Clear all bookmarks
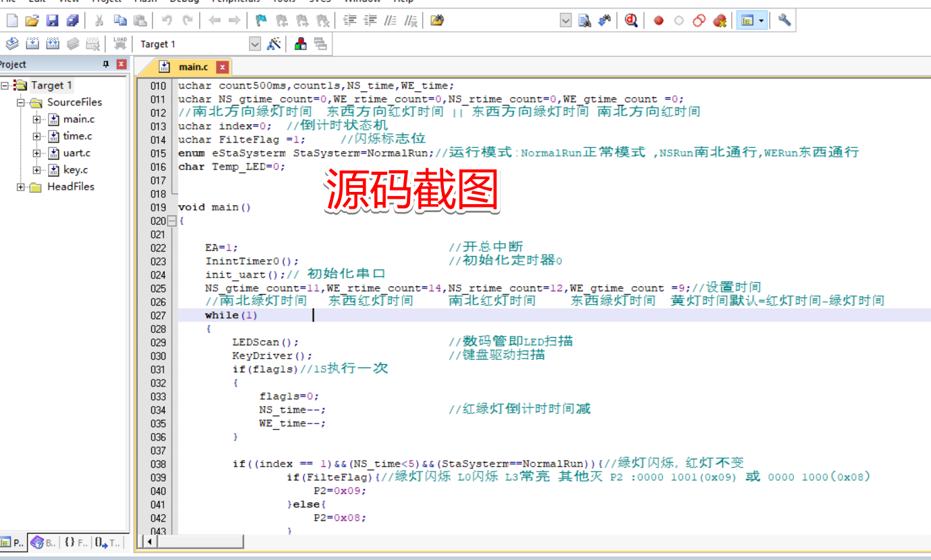Screen dimensions: 931x560 point(323,21)
